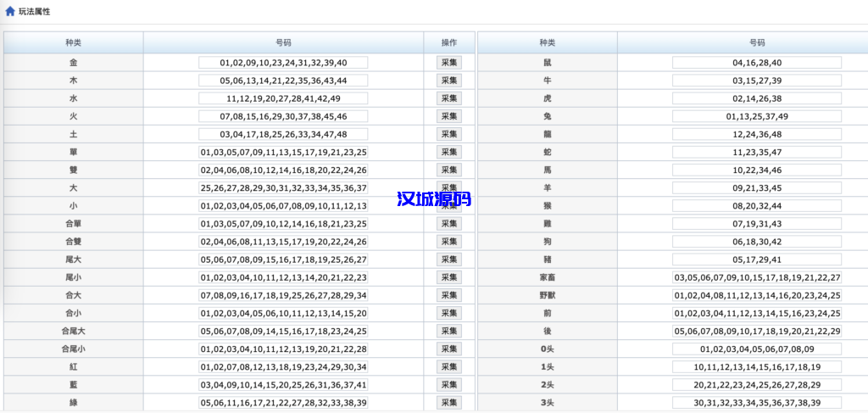Click the 鼠 numbers input field
The image size is (868, 413).
(756, 63)
